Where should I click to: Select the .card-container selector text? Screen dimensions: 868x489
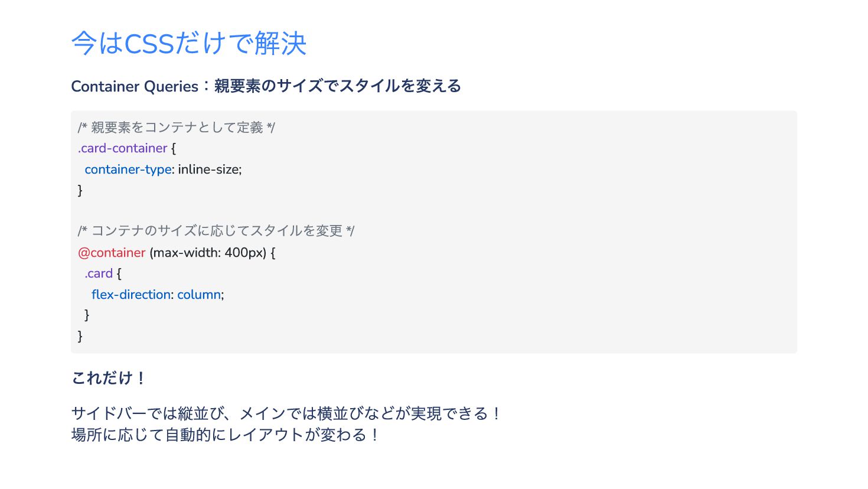point(123,148)
